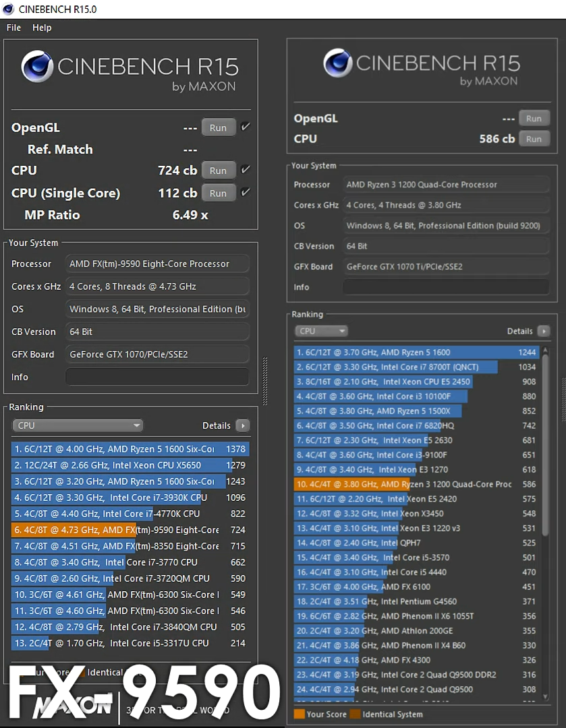Screen dimensions: 566x728
Task: Select ranking row Intel Core 2 Quad Q9500 DDR2
Action: 416,675
